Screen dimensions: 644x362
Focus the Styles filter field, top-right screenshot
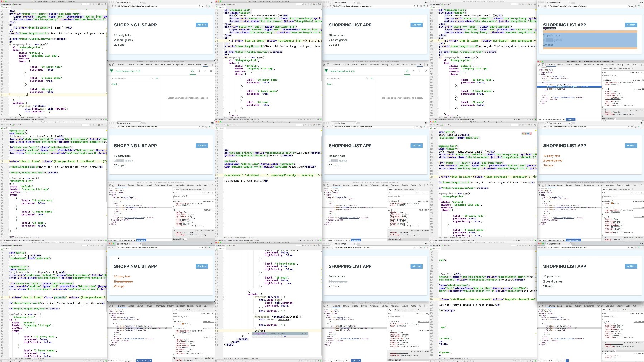[x=615, y=72]
